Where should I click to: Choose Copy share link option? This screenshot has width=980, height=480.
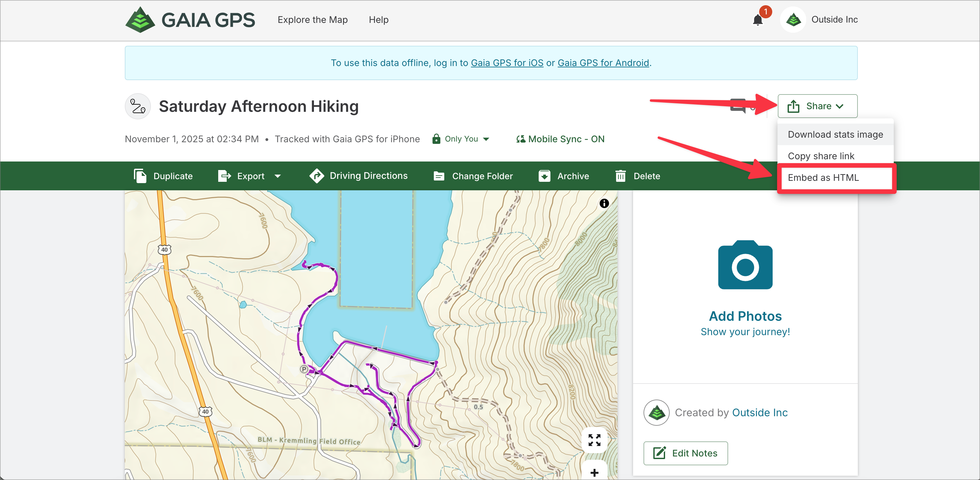tap(821, 156)
